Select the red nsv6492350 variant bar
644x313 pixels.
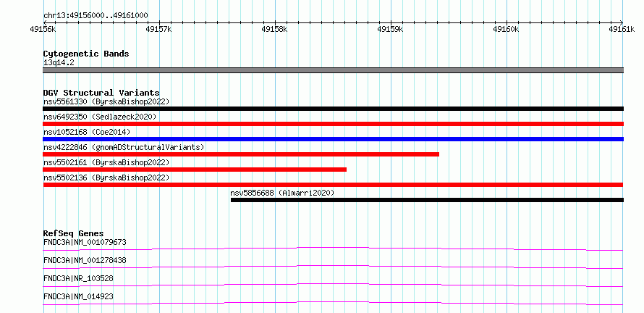tap(333, 124)
